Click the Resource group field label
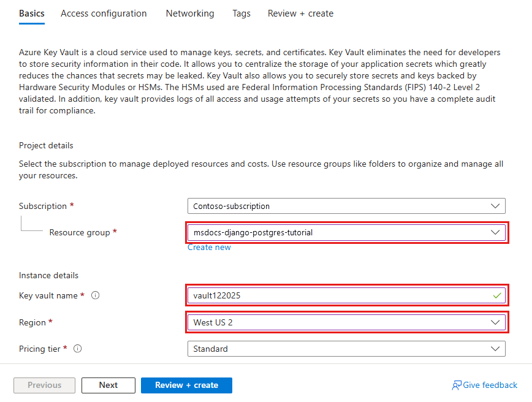The height and width of the screenshot is (402, 532). 80,233
